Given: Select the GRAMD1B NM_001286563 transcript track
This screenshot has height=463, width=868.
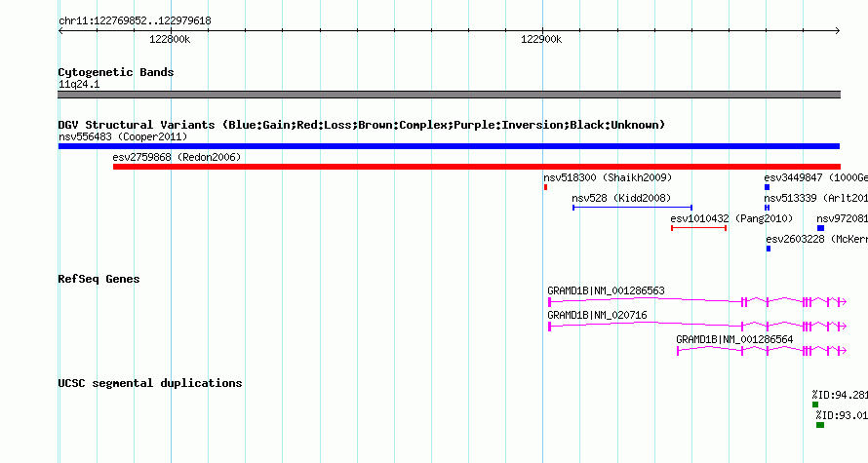Looking at the screenshot, I should (x=697, y=301).
